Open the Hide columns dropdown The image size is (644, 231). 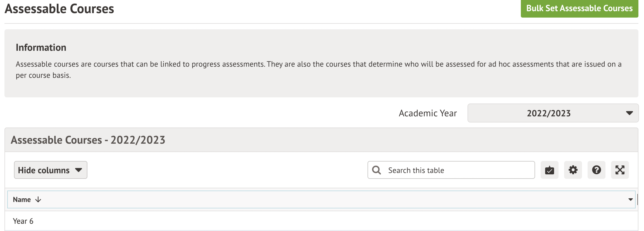coord(50,170)
